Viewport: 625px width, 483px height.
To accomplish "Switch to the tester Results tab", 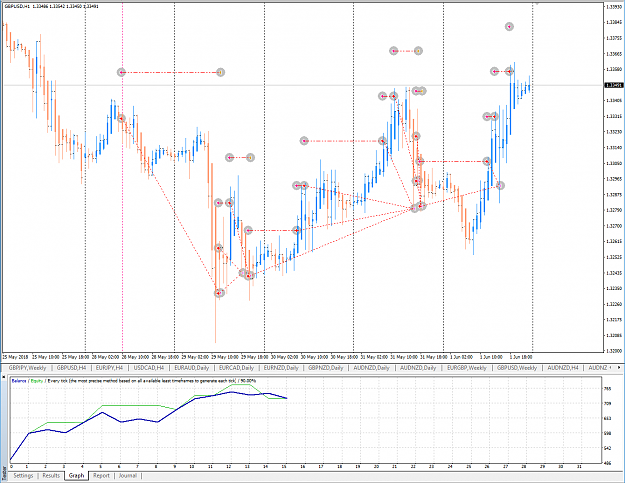I will [x=51, y=475].
